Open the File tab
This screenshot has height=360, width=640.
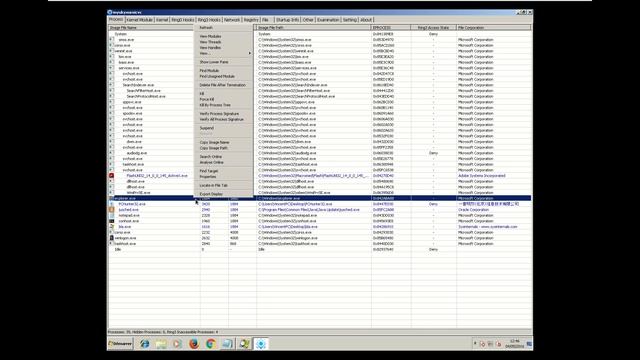pos(265,20)
